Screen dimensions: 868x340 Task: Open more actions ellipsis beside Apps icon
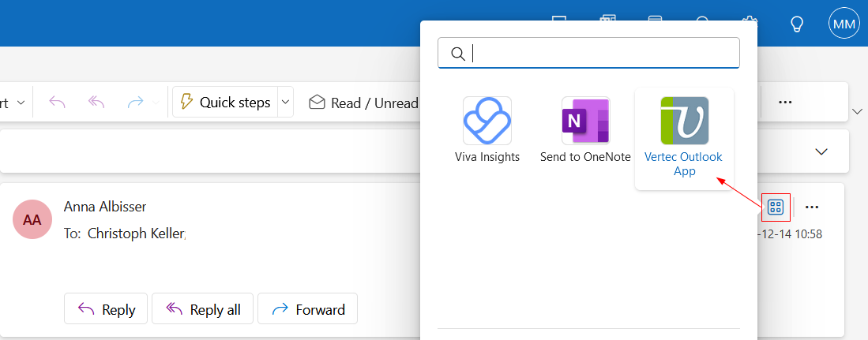point(812,207)
